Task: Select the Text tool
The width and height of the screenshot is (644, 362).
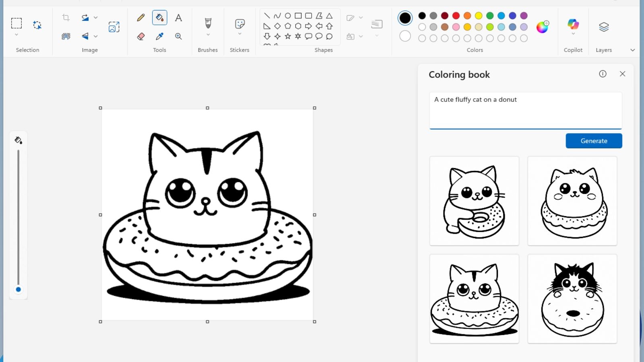Action: point(178,17)
